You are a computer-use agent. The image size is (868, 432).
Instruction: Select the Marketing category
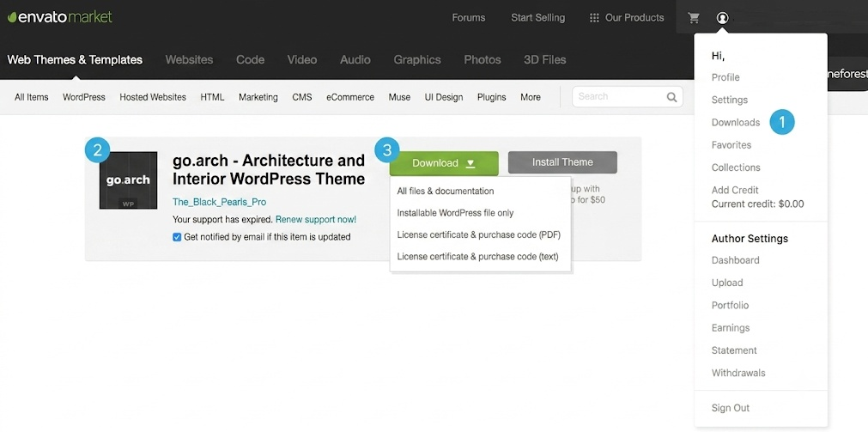(x=258, y=97)
